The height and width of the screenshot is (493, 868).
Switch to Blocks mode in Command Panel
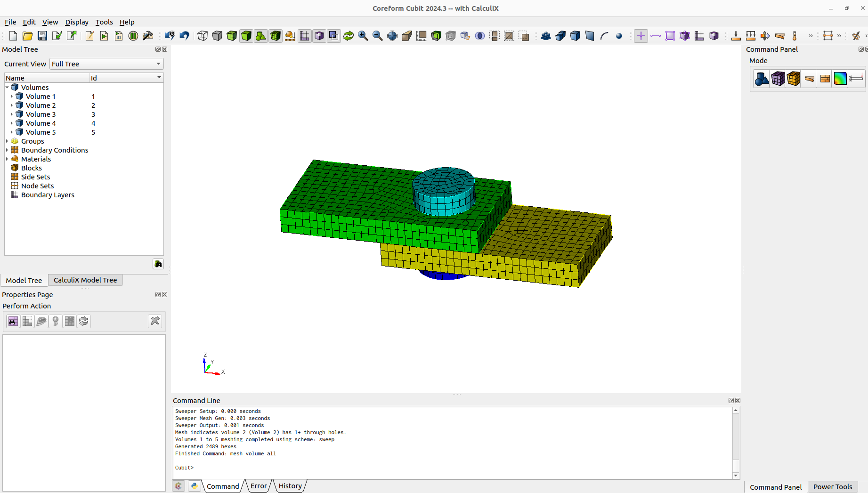point(794,79)
